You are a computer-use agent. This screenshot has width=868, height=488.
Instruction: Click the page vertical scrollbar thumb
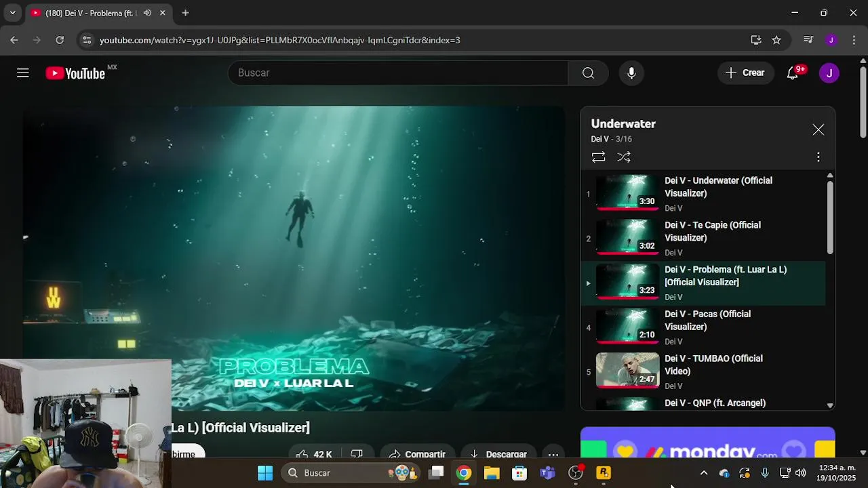[863, 102]
